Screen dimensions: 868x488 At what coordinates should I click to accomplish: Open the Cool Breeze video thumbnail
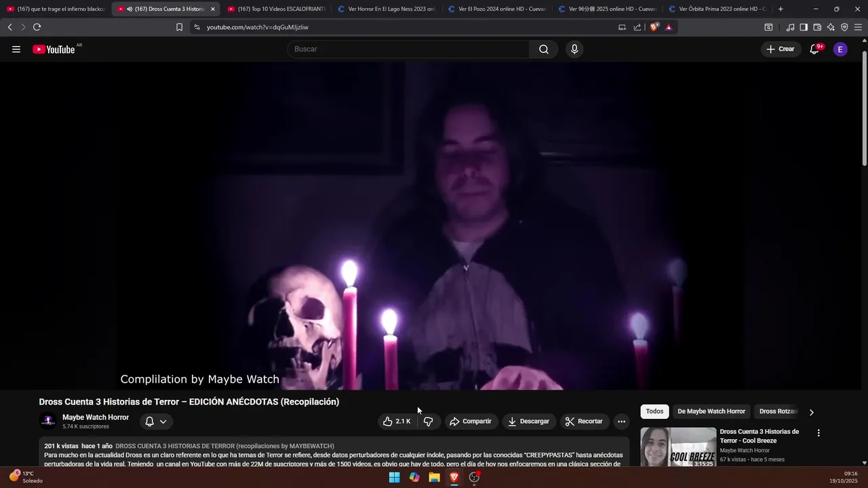click(678, 447)
